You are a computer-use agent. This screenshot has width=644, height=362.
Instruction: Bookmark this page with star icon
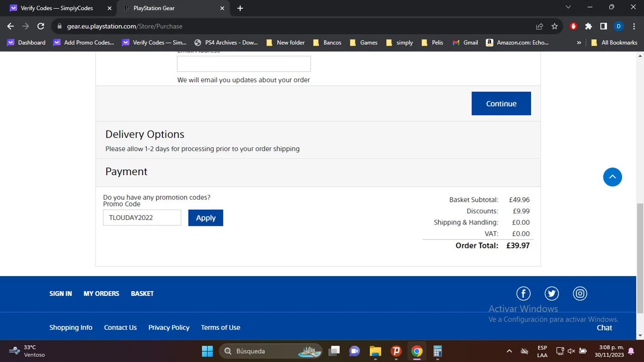[555, 26]
